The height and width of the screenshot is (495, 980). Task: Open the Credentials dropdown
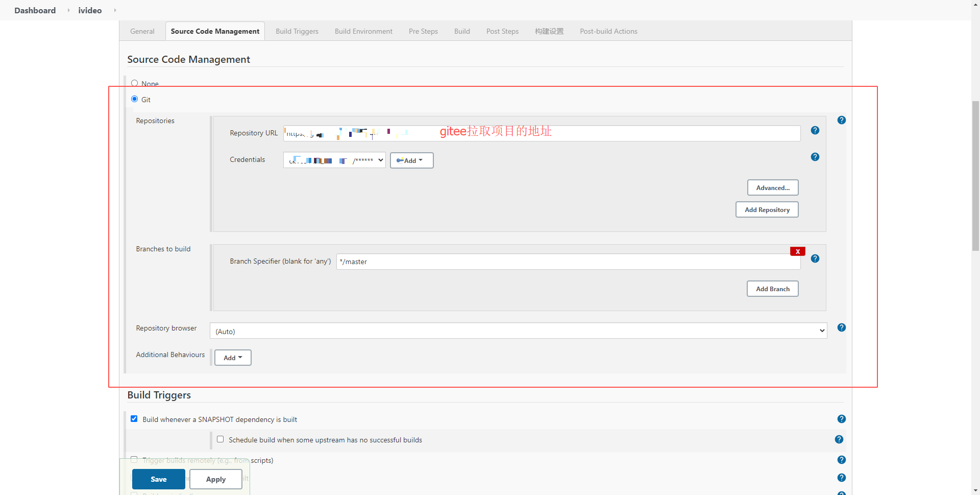click(x=334, y=160)
